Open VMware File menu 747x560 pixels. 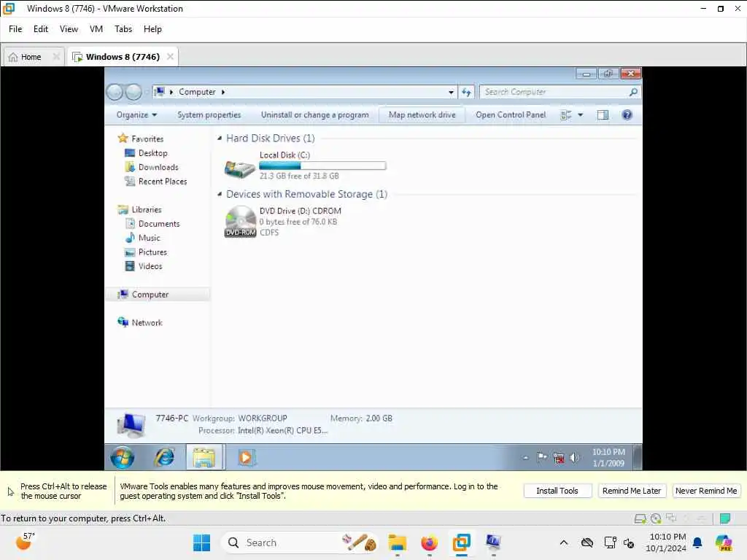coord(15,29)
